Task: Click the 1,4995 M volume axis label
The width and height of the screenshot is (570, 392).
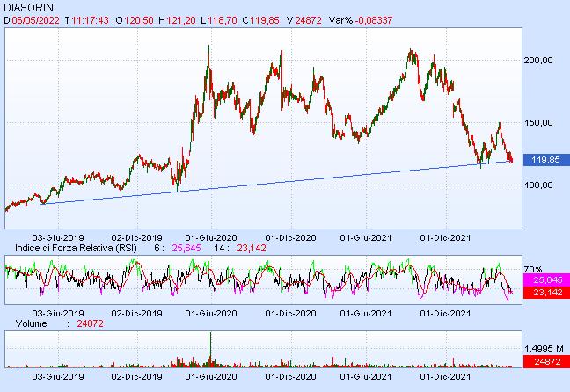Action: (x=544, y=349)
